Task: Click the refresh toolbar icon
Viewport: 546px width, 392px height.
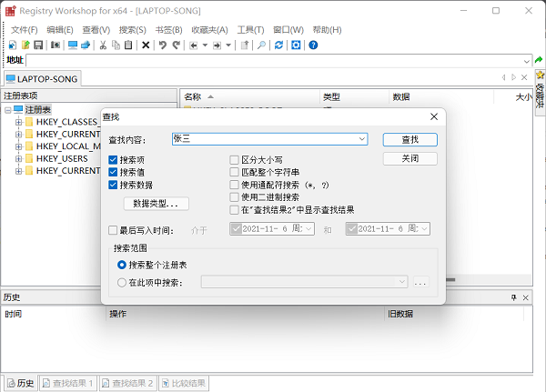Action: click(279, 45)
